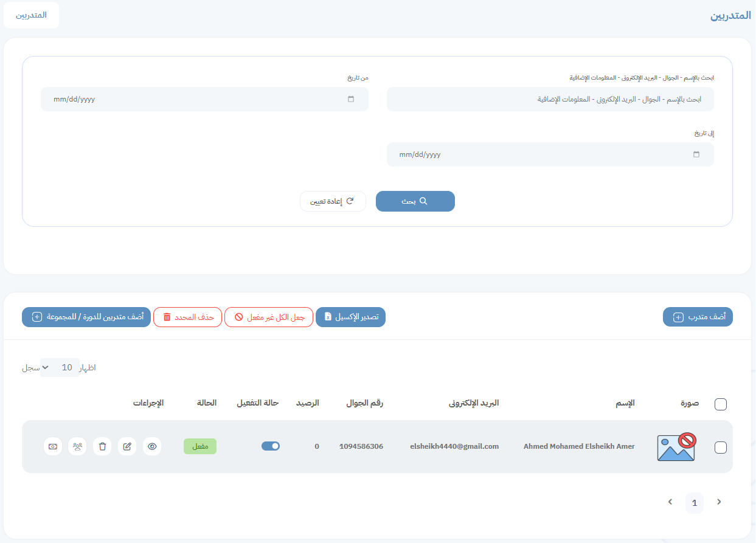Image resolution: width=756 pixels, height=543 pixels.
Task: Click the calendar icon in من تاريخ field
Action: tap(352, 99)
